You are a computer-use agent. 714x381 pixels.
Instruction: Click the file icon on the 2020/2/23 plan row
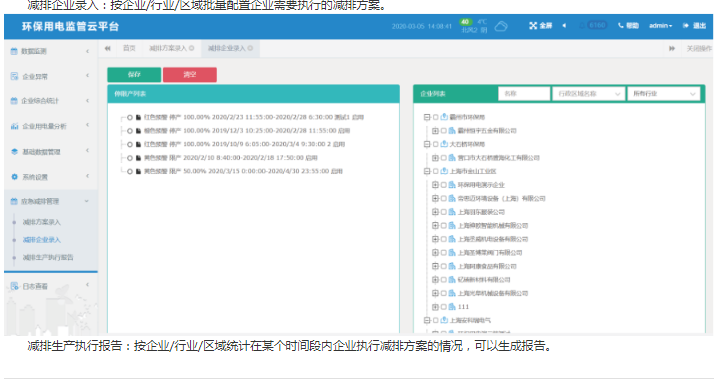tap(138, 117)
